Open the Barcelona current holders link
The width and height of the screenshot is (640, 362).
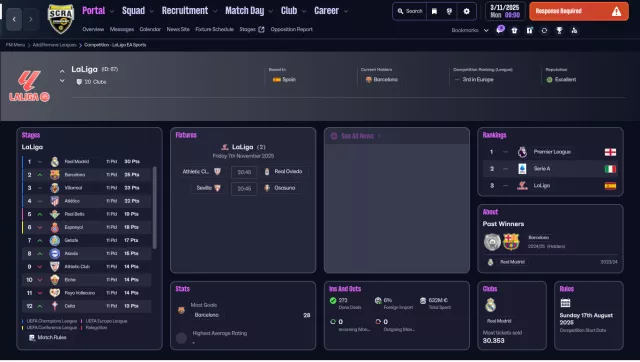[385, 80]
